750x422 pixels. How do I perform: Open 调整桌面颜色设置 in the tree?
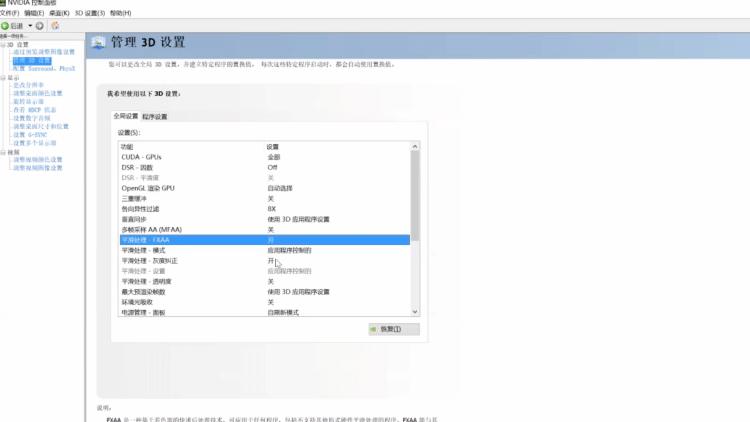click(38, 93)
